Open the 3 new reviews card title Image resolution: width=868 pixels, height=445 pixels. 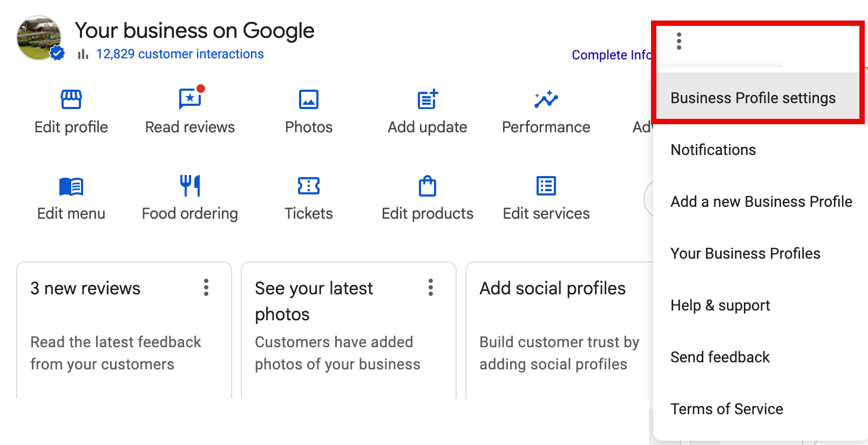tap(85, 288)
